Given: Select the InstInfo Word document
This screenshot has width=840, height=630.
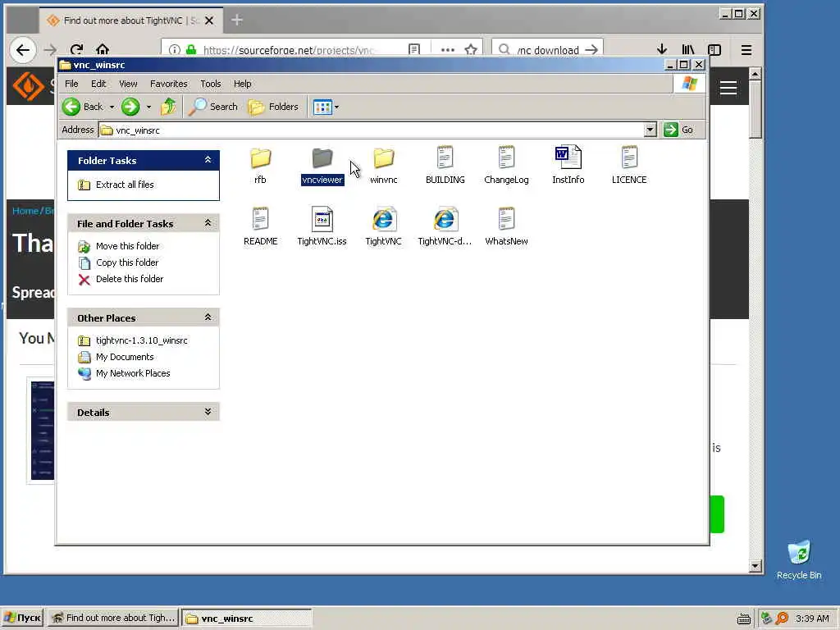Looking at the screenshot, I should pyautogui.click(x=568, y=165).
